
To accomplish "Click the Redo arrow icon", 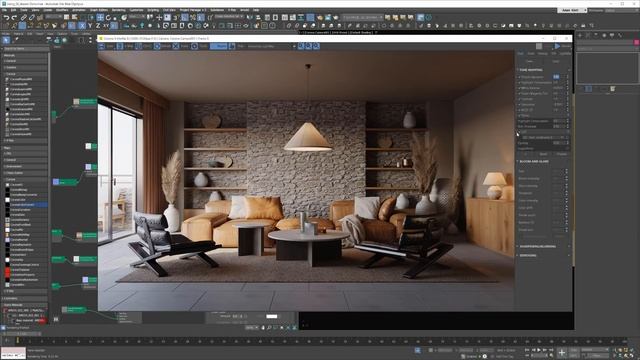I will (x=14, y=18).
